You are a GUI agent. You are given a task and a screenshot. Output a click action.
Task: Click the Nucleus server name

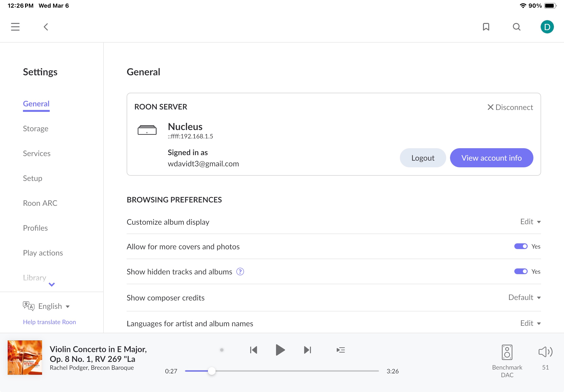click(185, 127)
